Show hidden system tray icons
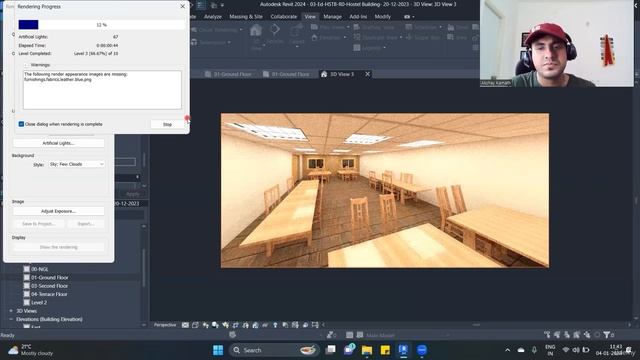This screenshot has height=360, width=640. pyautogui.click(x=507, y=350)
